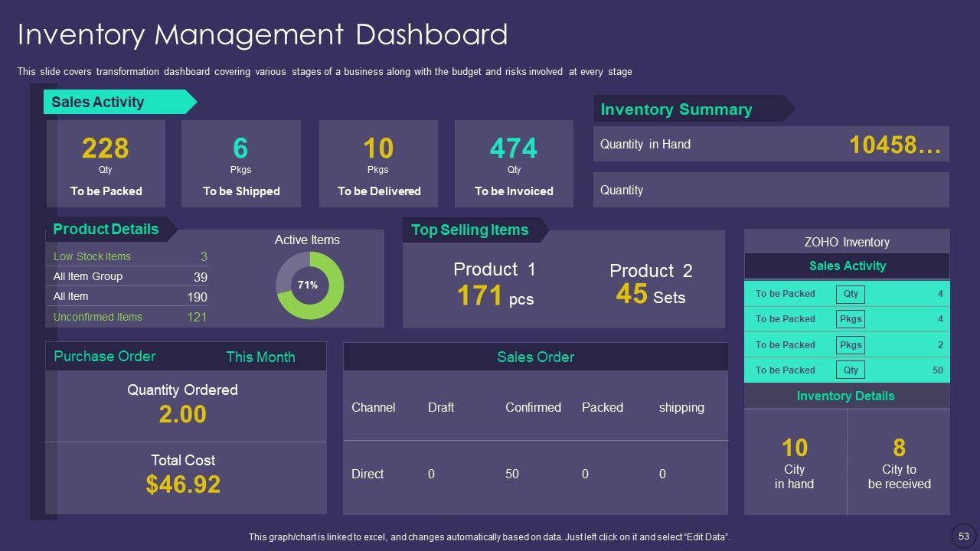Click the Quantity in Hand summary row
This screenshot has width=980, height=551.
click(x=770, y=144)
